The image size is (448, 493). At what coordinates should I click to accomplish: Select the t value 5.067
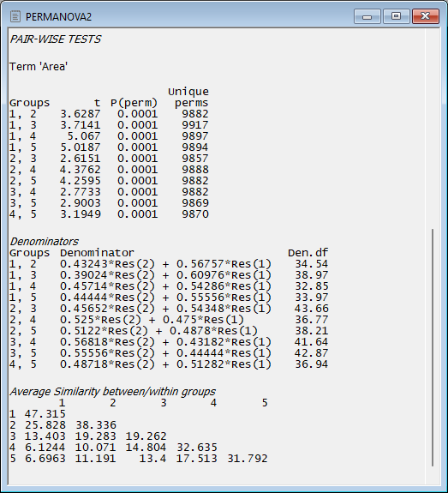[84, 136]
